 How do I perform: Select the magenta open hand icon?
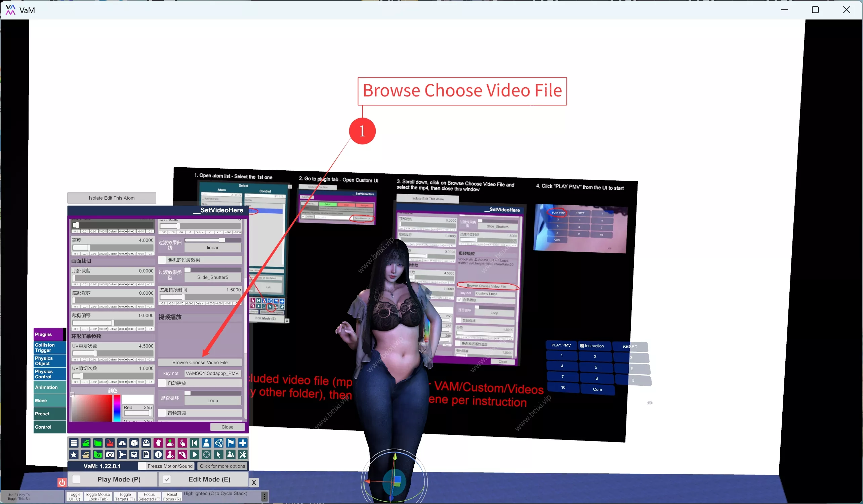(158, 443)
